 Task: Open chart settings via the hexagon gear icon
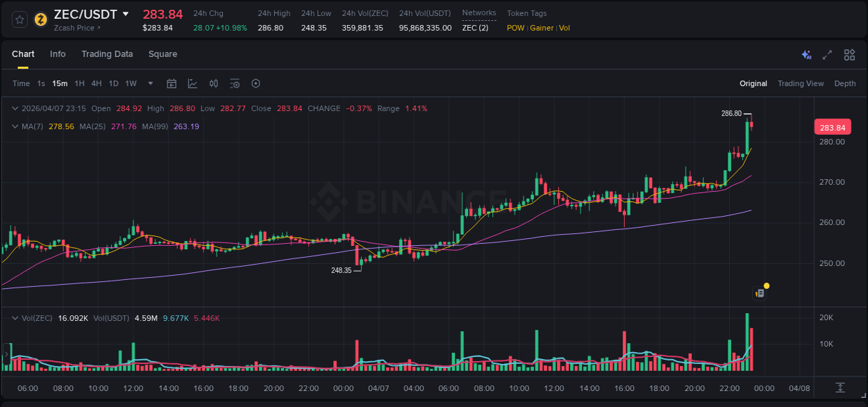(256, 83)
